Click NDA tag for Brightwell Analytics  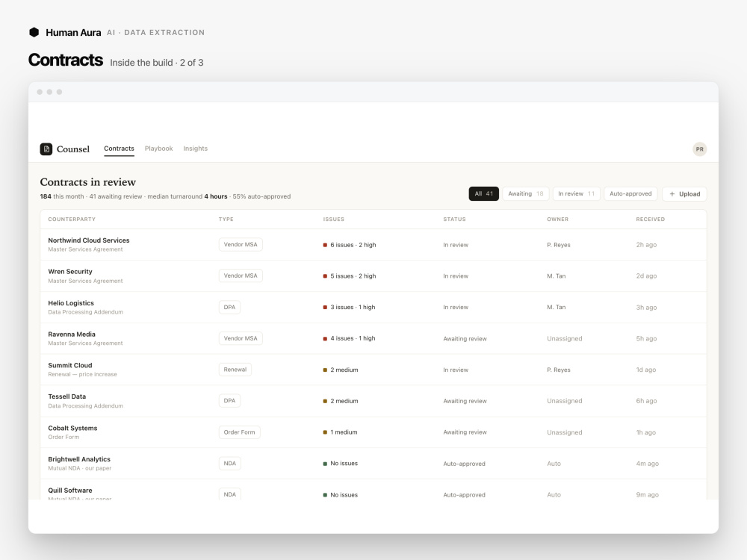click(229, 464)
